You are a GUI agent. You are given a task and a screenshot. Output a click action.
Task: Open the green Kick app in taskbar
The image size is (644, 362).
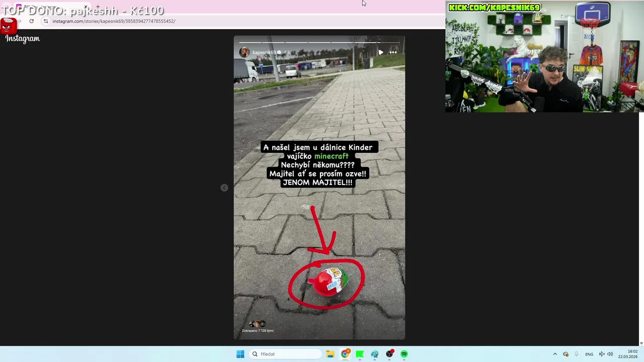[x=360, y=354]
